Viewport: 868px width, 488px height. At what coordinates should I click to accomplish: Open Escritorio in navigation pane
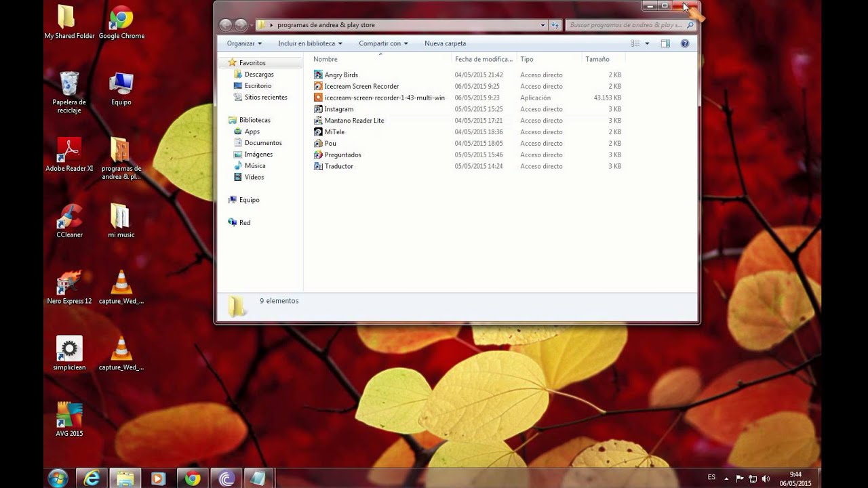pyautogui.click(x=258, y=86)
